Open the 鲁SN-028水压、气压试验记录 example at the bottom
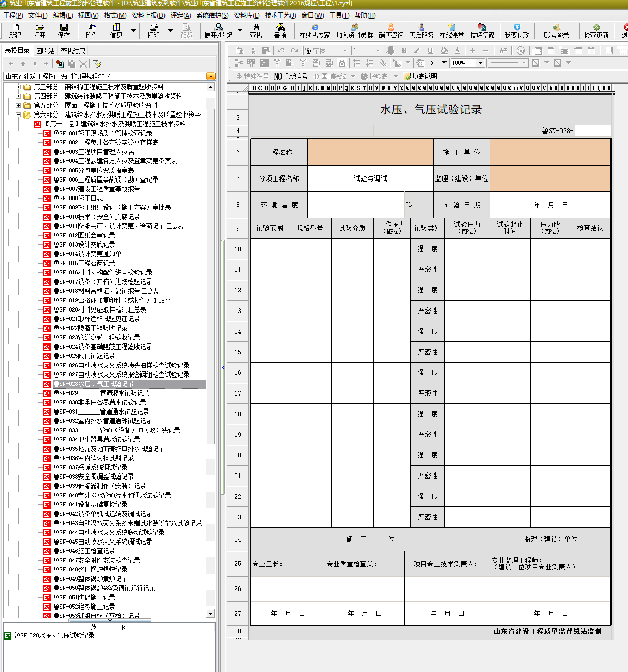Image resolution: width=628 pixels, height=672 pixels. pyautogui.click(x=54, y=635)
